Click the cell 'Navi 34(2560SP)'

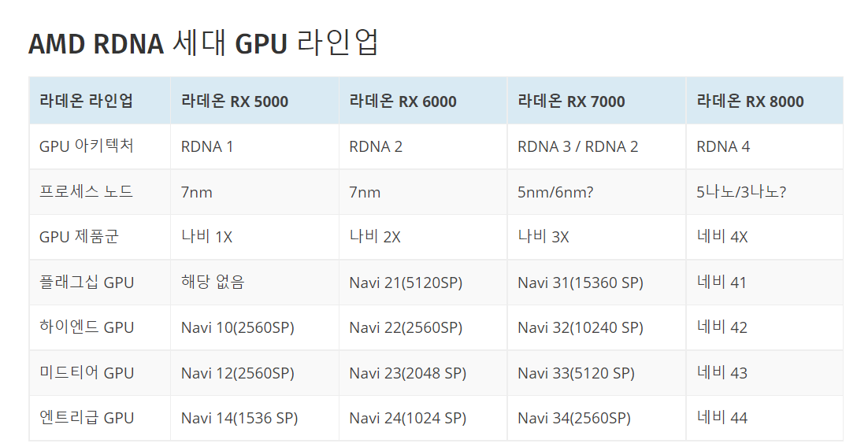[597, 418]
